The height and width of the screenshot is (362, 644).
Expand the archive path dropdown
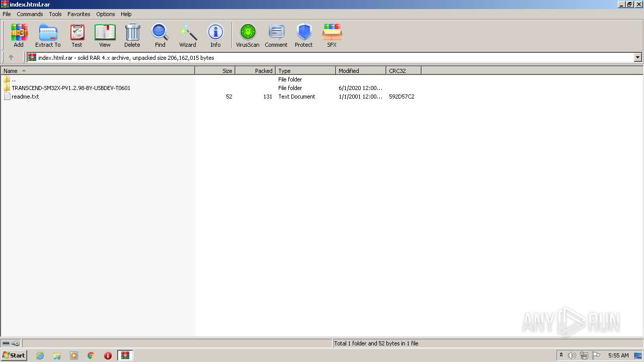(638, 57)
